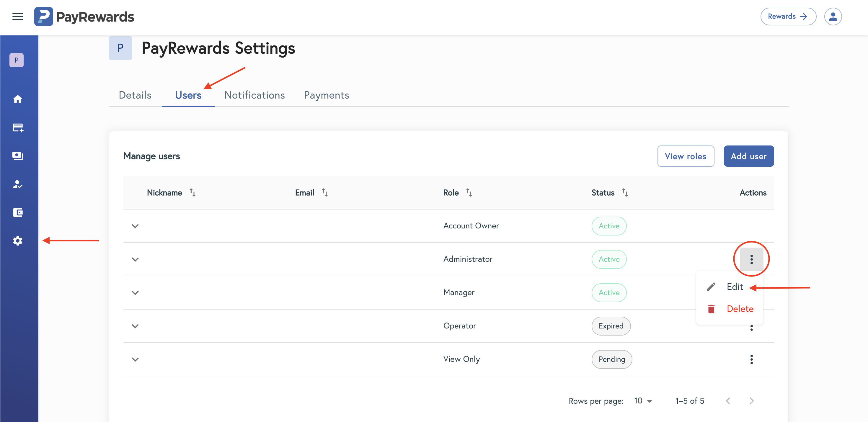Switch to the Notifications tab
This screenshot has width=868, height=422.
[x=254, y=95]
